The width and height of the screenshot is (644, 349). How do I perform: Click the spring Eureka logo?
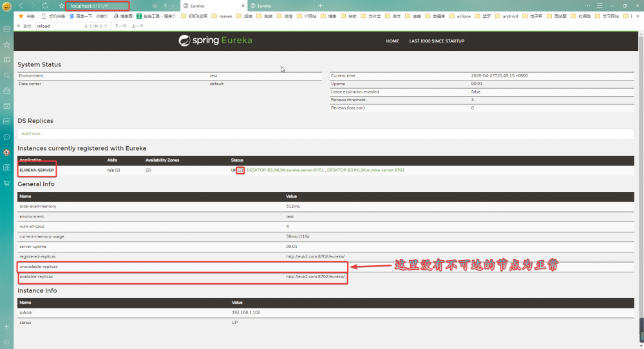(x=215, y=40)
